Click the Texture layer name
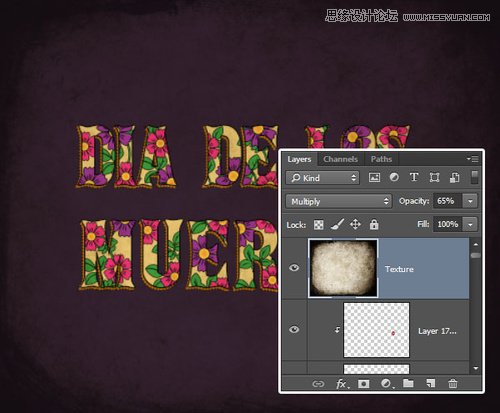Viewport: 500px width, 413px height. [x=399, y=269]
